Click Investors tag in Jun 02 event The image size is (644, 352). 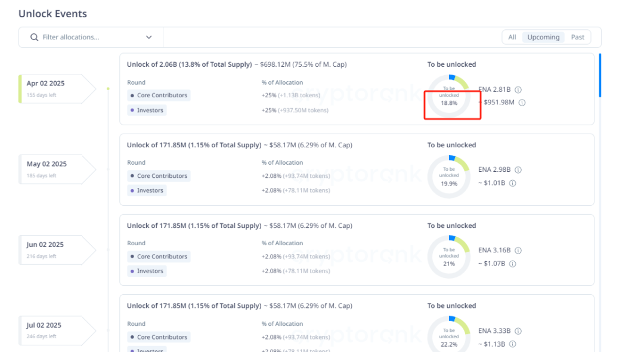pyautogui.click(x=147, y=271)
